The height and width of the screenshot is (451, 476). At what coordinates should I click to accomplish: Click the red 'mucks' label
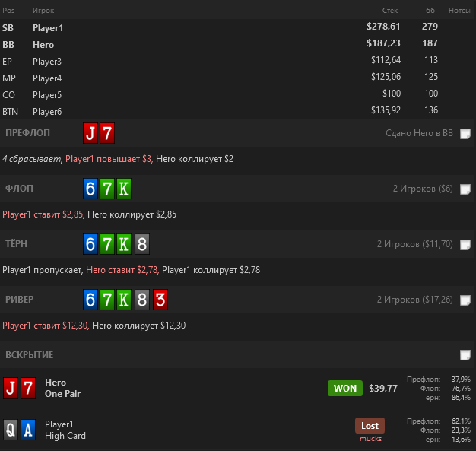370,439
